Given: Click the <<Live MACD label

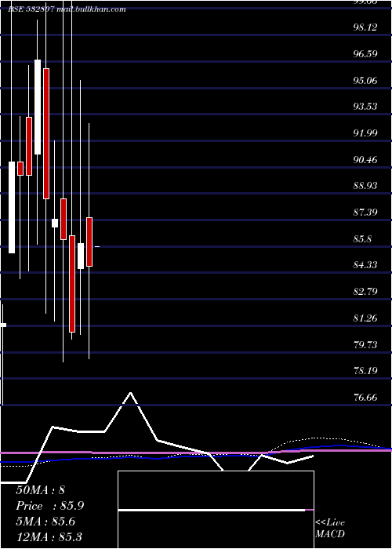Looking at the screenshot, I should point(330,528).
